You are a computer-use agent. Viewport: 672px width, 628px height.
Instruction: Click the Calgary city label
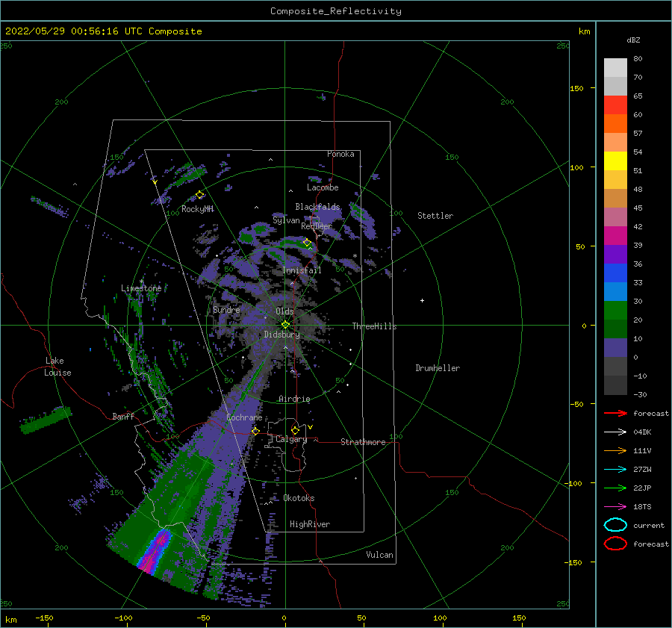pos(291,439)
